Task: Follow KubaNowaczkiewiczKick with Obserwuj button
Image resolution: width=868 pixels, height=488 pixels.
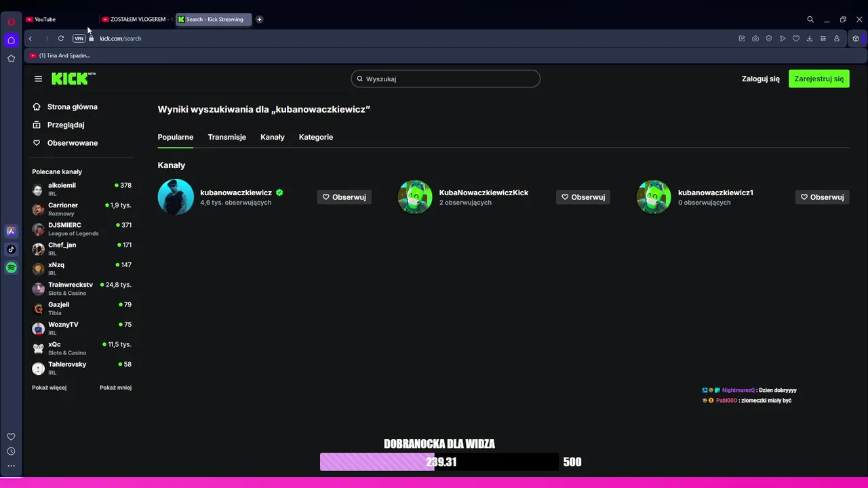Action: [583, 197]
